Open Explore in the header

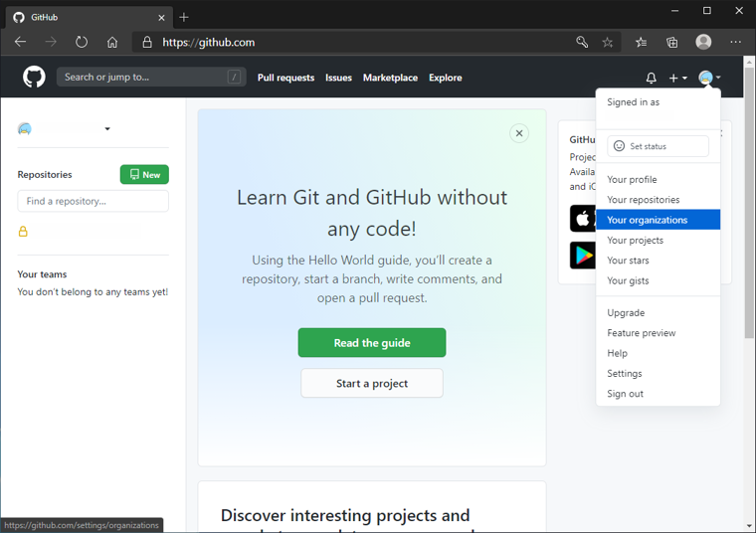tap(446, 78)
